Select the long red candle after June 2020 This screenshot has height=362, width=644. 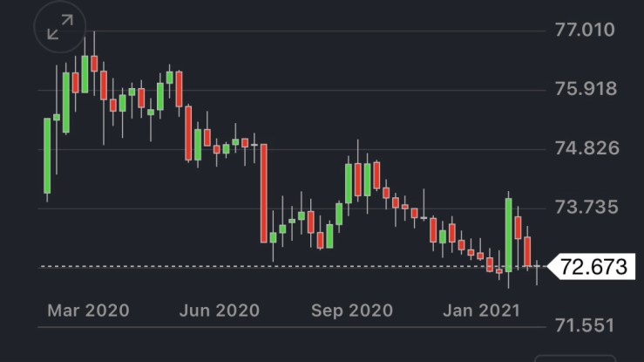coord(263,193)
